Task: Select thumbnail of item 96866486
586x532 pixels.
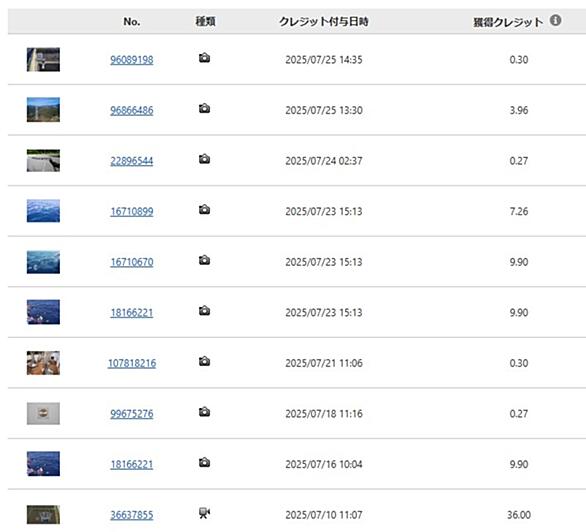Action: pyautogui.click(x=43, y=110)
